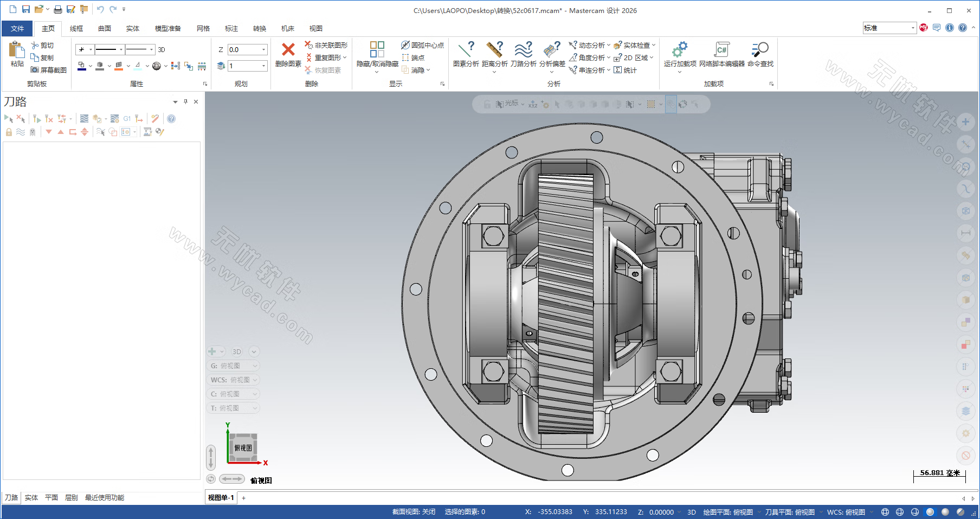Click the G1 backplot icon in 刀路 panel
This screenshot has height=519, width=980.
coord(127,118)
